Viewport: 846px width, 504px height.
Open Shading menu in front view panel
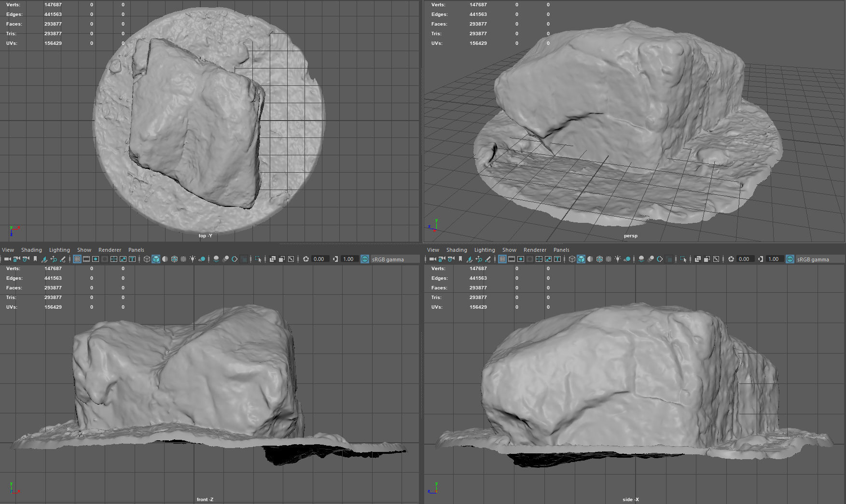pyautogui.click(x=31, y=250)
